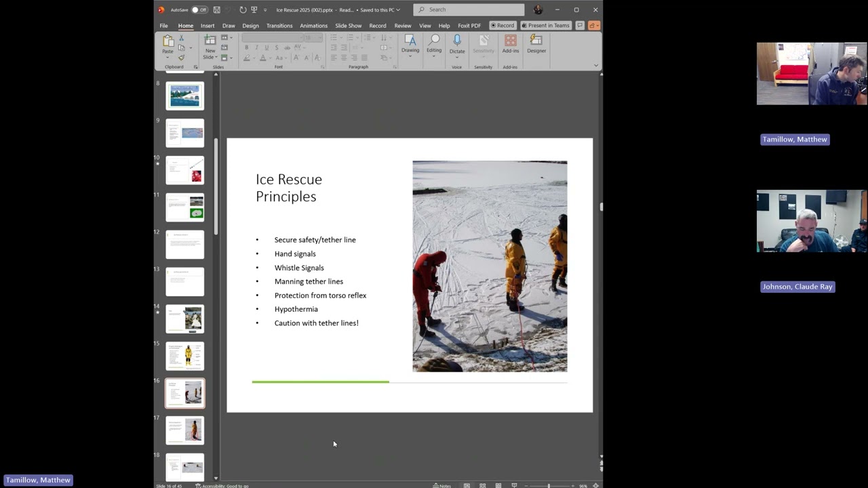Click the Redo arrow in quick access toolbar

243,9
